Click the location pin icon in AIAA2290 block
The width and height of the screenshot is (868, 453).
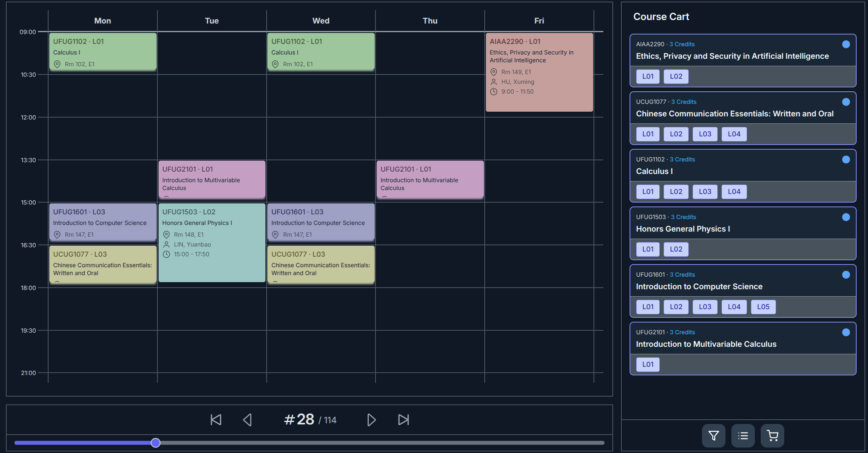[x=494, y=72]
